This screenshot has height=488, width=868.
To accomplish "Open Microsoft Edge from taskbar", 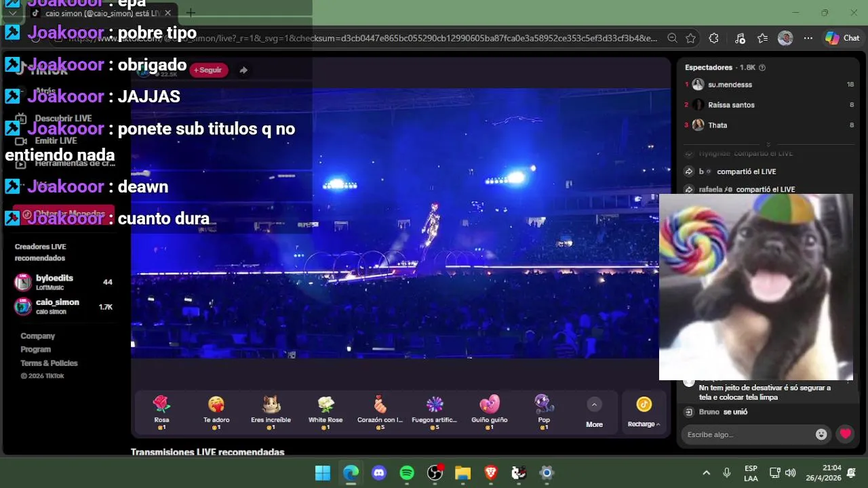I will pyautogui.click(x=351, y=473).
